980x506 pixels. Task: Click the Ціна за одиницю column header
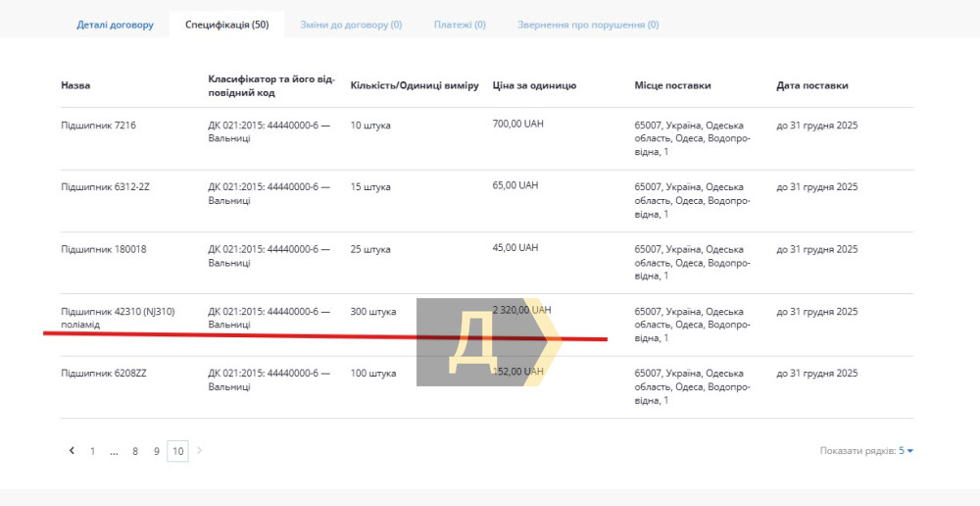point(534,85)
